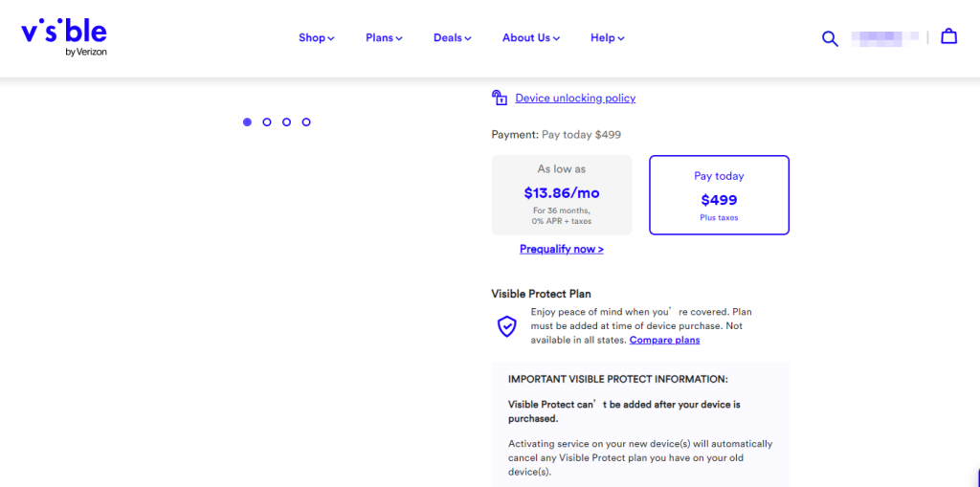Click the Prequalify now link
This screenshot has width=980, height=487.
coord(561,249)
